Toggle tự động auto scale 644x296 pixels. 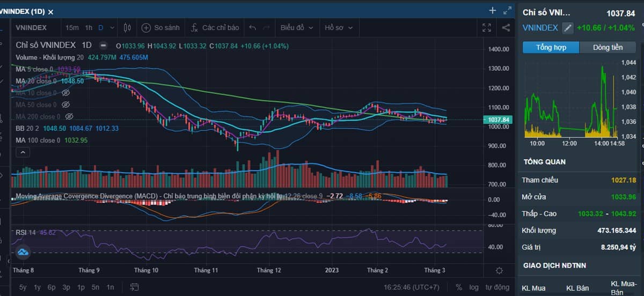[497, 287]
